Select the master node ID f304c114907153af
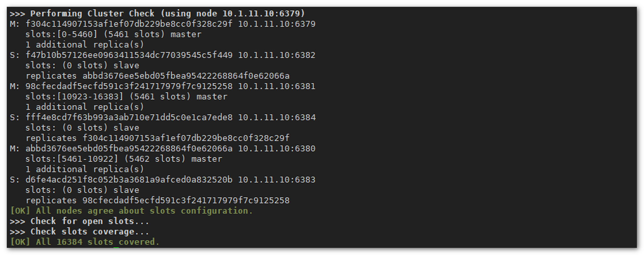 click(x=129, y=24)
